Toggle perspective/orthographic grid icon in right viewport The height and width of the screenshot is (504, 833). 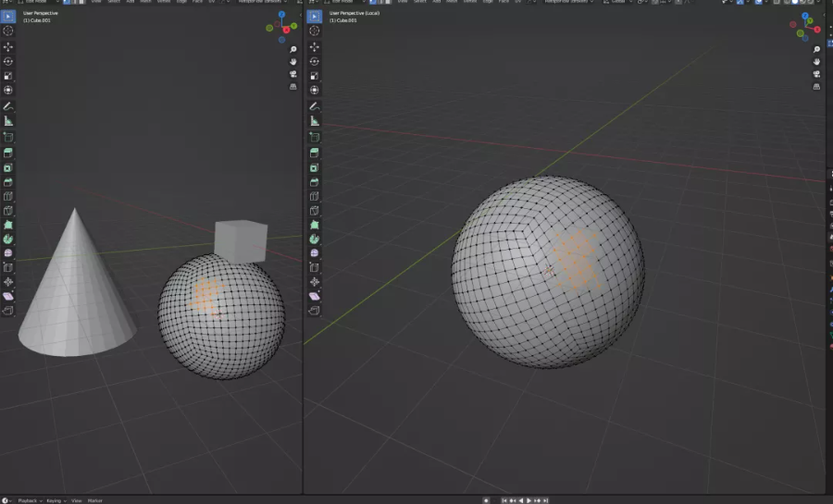(816, 86)
